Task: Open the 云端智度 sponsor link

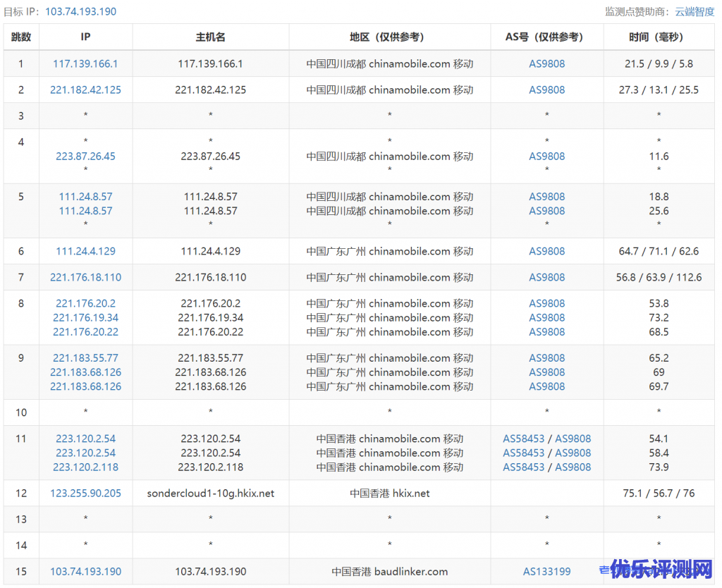Action: [x=695, y=11]
